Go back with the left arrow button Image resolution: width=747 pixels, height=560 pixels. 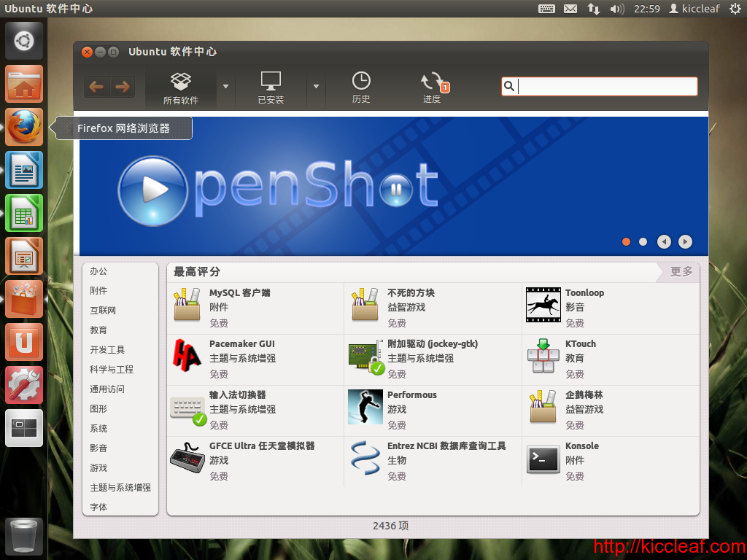coord(97,87)
